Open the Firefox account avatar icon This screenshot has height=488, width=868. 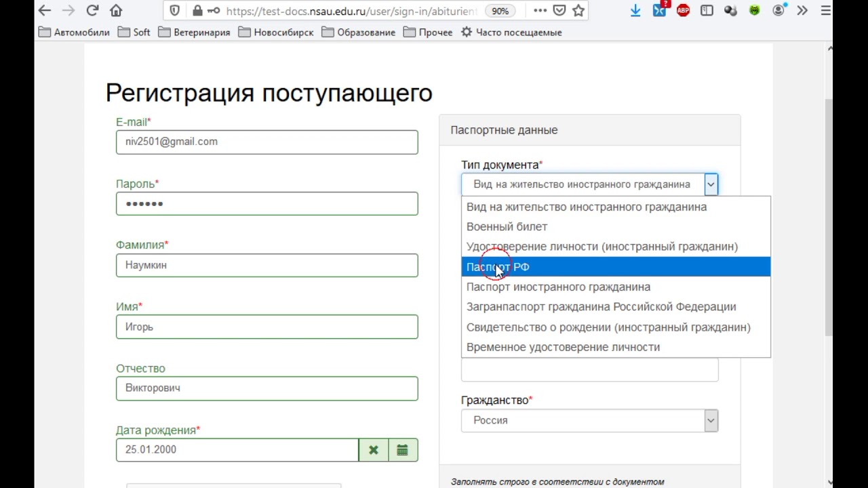(778, 11)
